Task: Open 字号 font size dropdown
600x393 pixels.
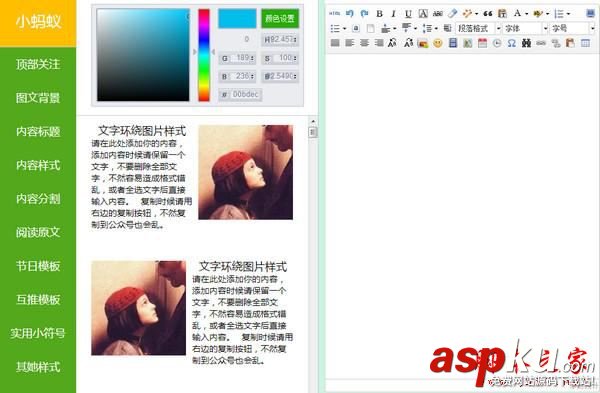Action: (572, 28)
